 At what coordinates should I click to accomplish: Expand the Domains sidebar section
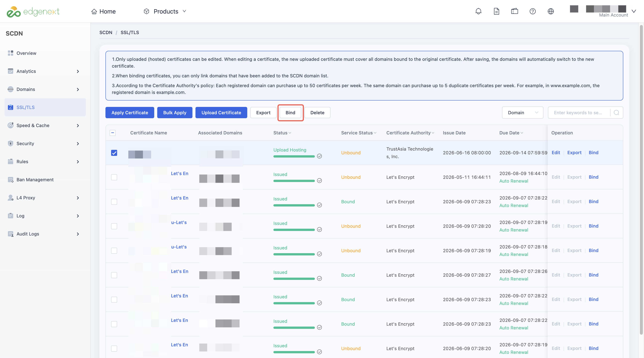pyautogui.click(x=78, y=89)
